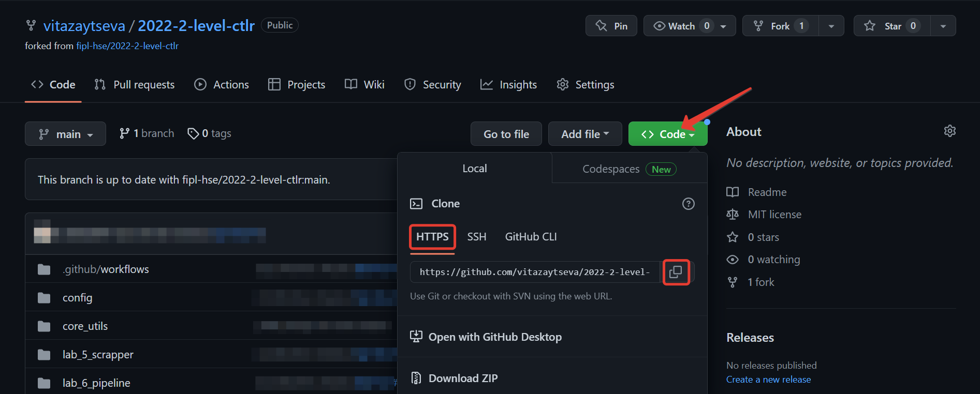Expand the Star lists dropdown arrow
The image size is (980, 394).
(943, 26)
